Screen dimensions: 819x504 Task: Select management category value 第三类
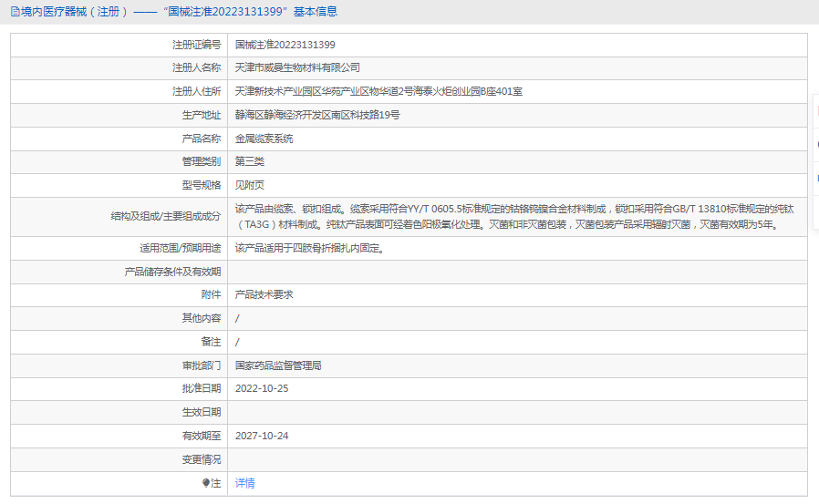click(x=250, y=161)
